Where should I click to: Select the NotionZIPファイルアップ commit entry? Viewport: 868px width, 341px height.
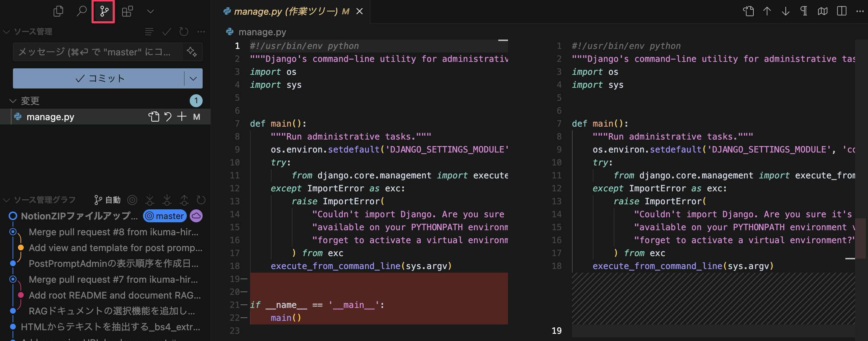79,216
